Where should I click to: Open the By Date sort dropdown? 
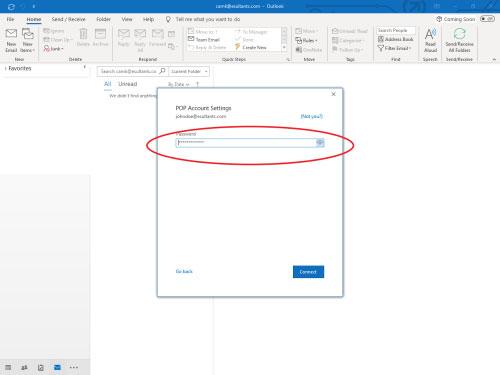coord(179,84)
